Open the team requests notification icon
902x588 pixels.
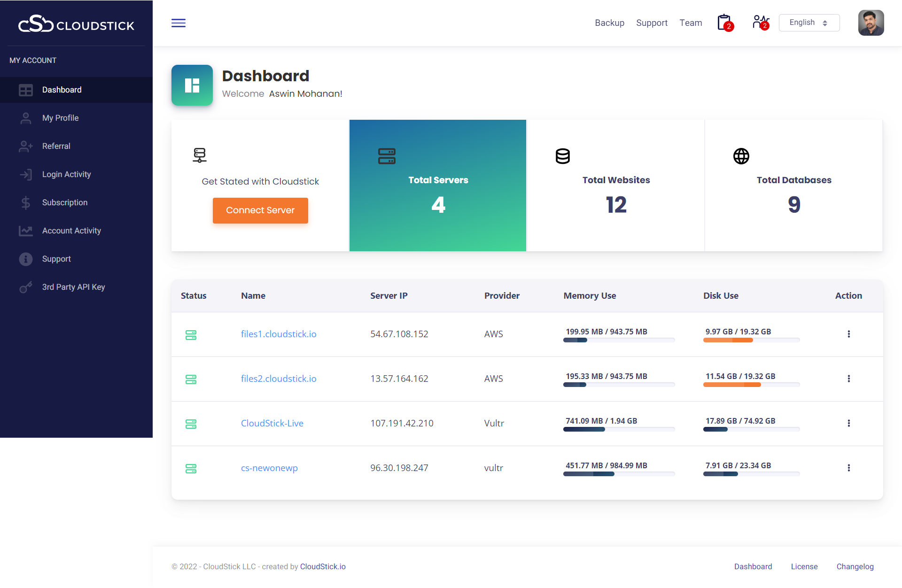760,23
